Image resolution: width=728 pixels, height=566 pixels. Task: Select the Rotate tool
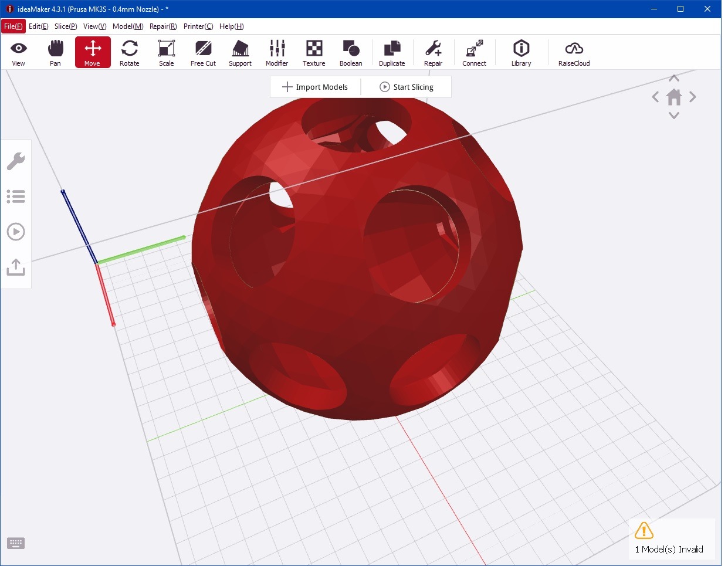click(129, 53)
